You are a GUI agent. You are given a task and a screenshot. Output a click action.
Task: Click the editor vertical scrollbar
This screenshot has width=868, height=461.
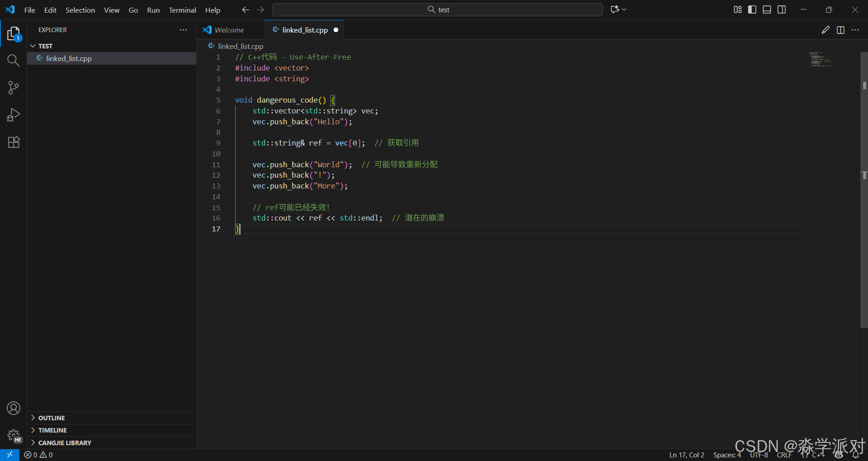[864, 190]
